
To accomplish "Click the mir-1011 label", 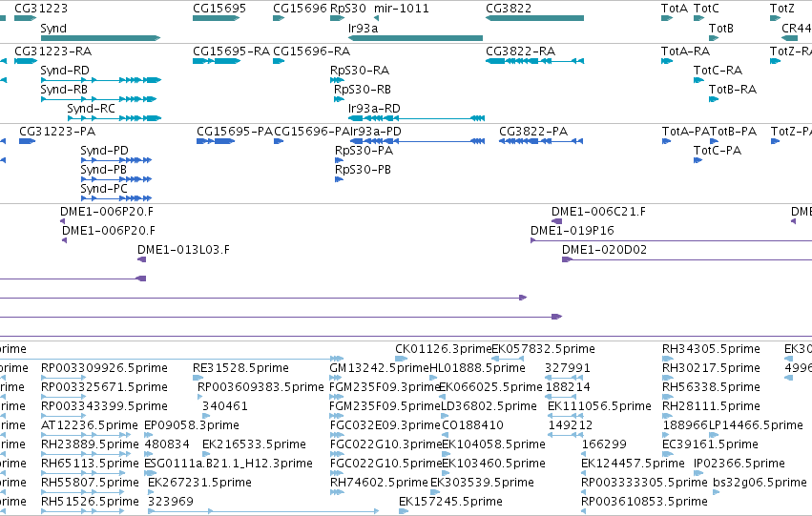I will click(402, 9).
